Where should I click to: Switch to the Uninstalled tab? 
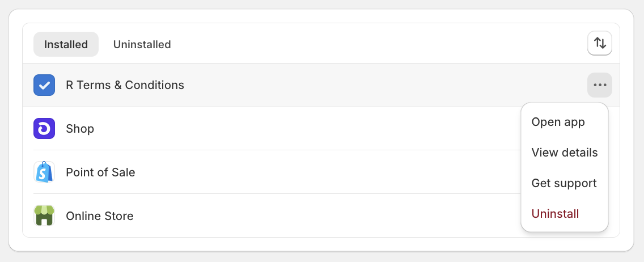coord(142,44)
